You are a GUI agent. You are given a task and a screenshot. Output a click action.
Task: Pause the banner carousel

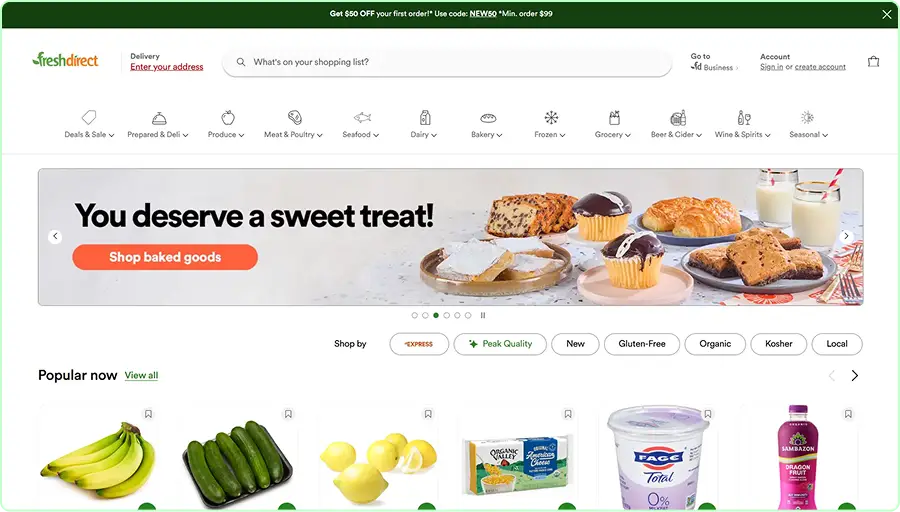[x=483, y=315]
